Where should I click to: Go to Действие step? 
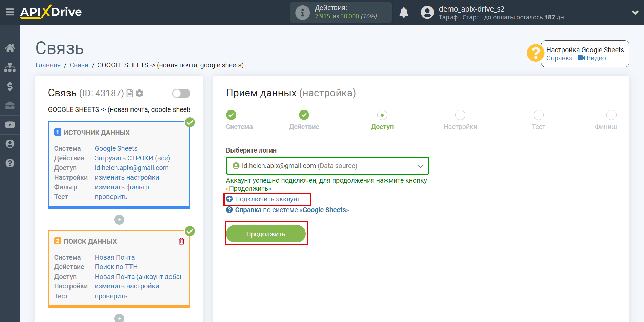(x=304, y=115)
